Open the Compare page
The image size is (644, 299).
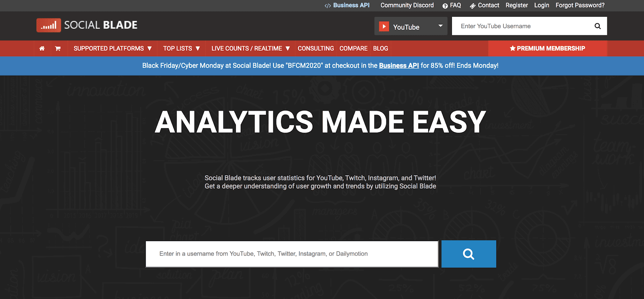pos(353,48)
